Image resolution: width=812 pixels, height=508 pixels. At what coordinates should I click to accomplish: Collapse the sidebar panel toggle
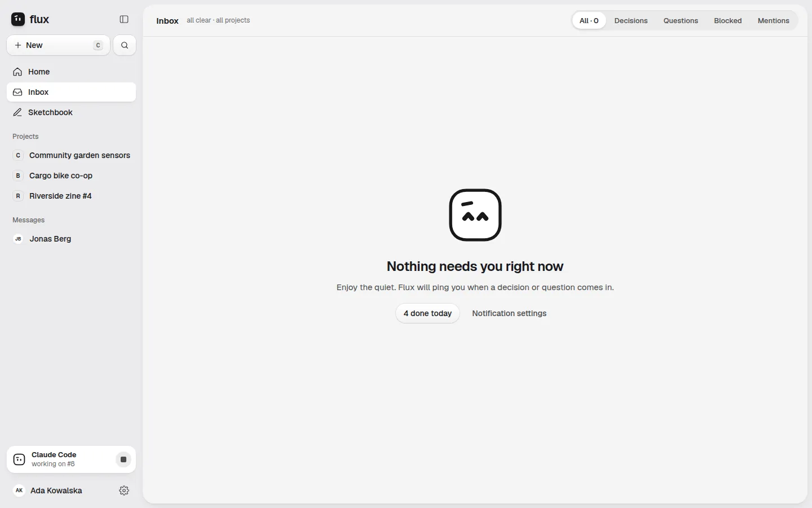tap(124, 19)
